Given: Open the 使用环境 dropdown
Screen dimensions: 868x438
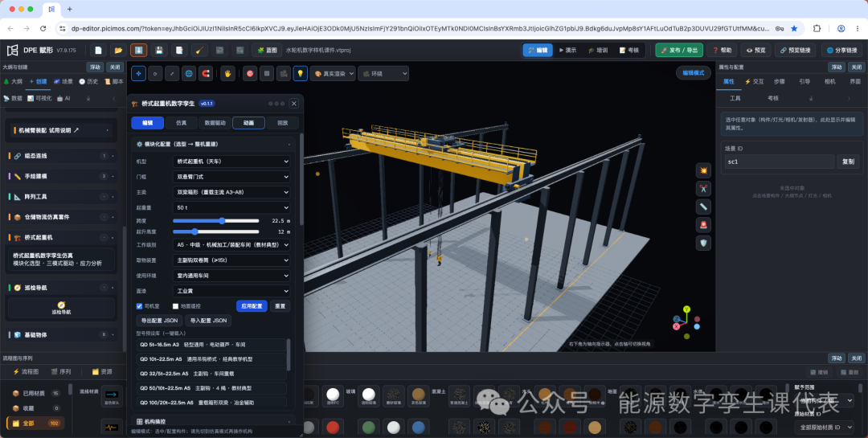Looking at the screenshot, I should coord(231,275).
